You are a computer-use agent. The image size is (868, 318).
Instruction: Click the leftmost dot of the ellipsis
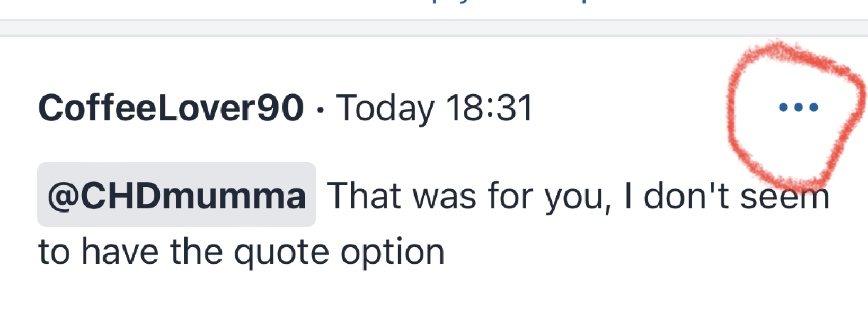click(x=783, y=108)
